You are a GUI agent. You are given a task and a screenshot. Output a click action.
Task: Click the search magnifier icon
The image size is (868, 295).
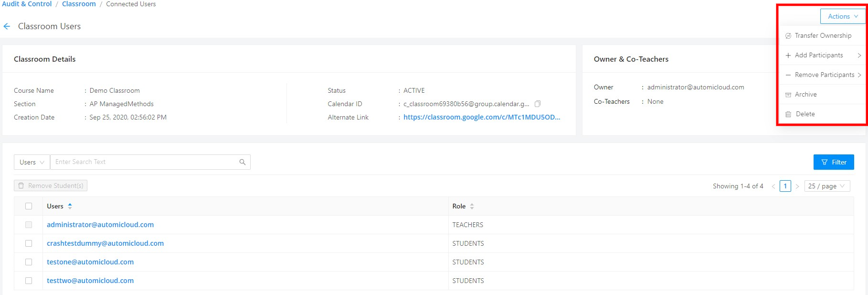pos(243,162)
